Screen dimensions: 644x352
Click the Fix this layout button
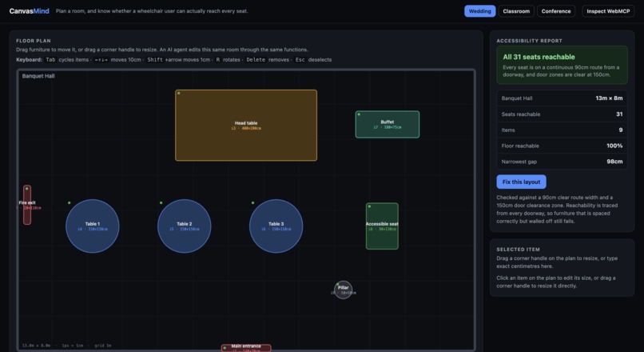pyautogui.click(x=521, y=182)
